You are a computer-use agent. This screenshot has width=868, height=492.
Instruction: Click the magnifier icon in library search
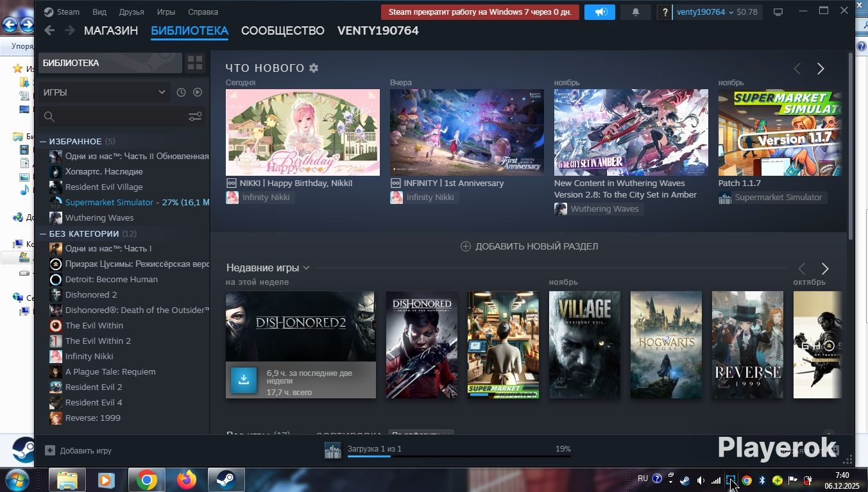49,116
